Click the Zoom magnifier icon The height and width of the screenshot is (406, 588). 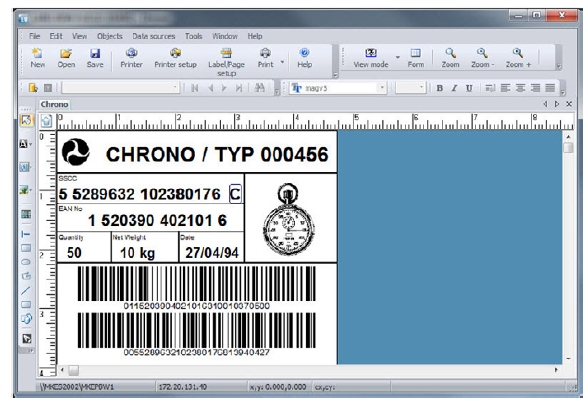tap(450, 57)
